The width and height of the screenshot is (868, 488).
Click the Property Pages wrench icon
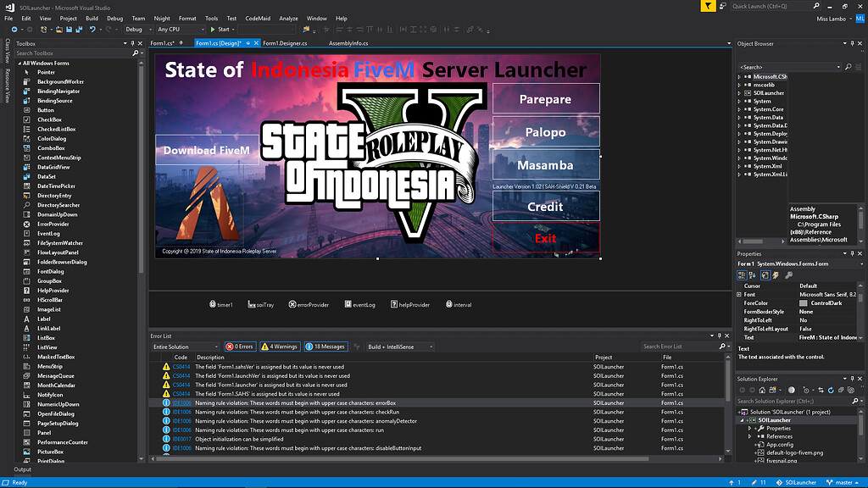(x=789, y=275)
